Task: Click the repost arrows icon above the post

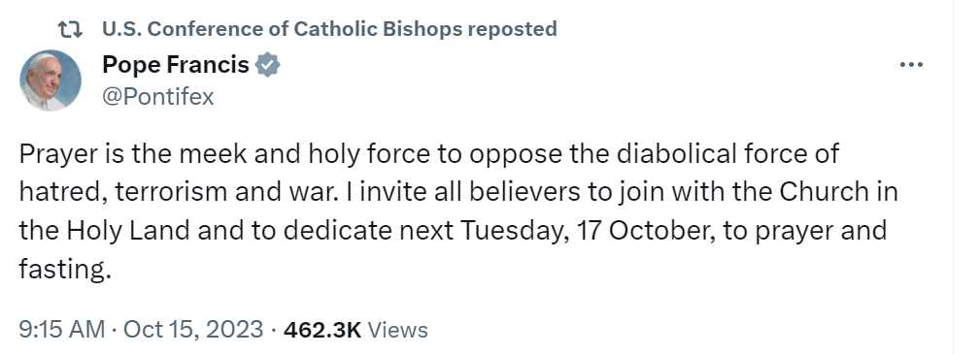Action: click(69, 29)
